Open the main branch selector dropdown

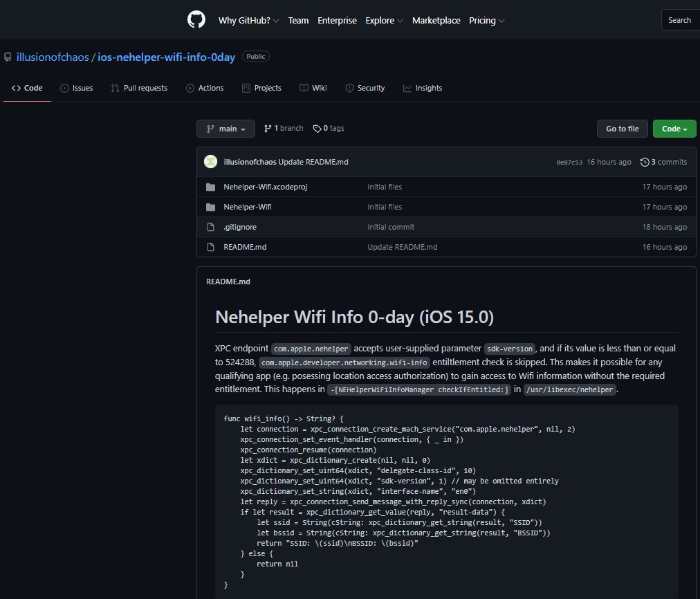tap(225, 129)
